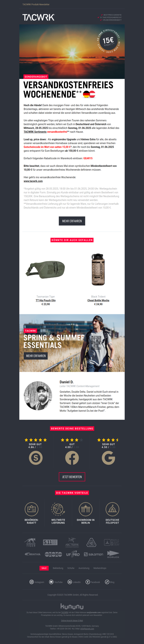
Task: Follow the www.tacwrk.com link
Action: [x=33, y=181]
